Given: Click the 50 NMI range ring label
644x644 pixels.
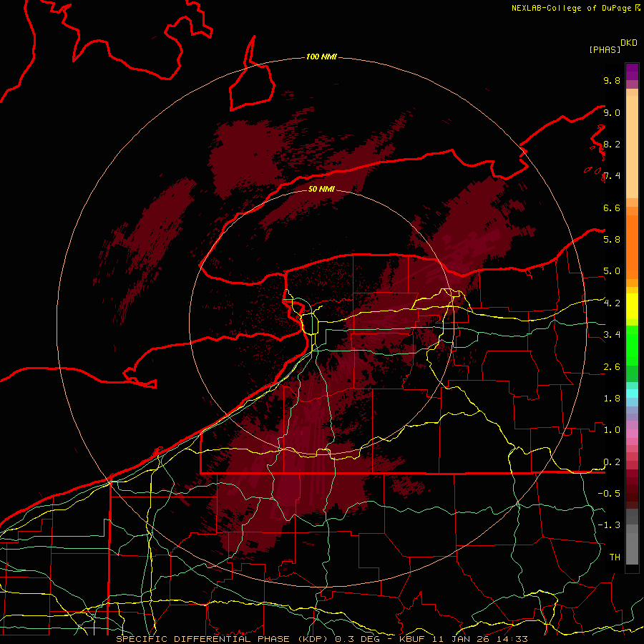Looking at the screenshot, I should (321, 189).
